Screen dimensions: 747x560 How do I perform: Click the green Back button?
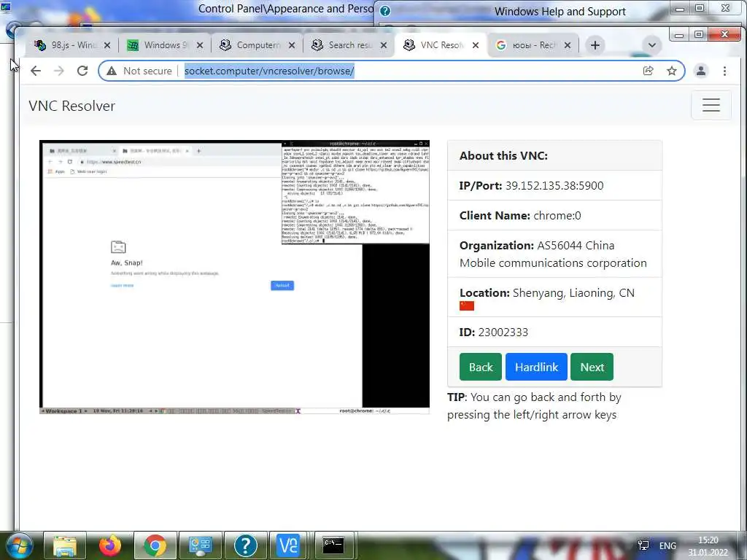click(x=481, y=367)
